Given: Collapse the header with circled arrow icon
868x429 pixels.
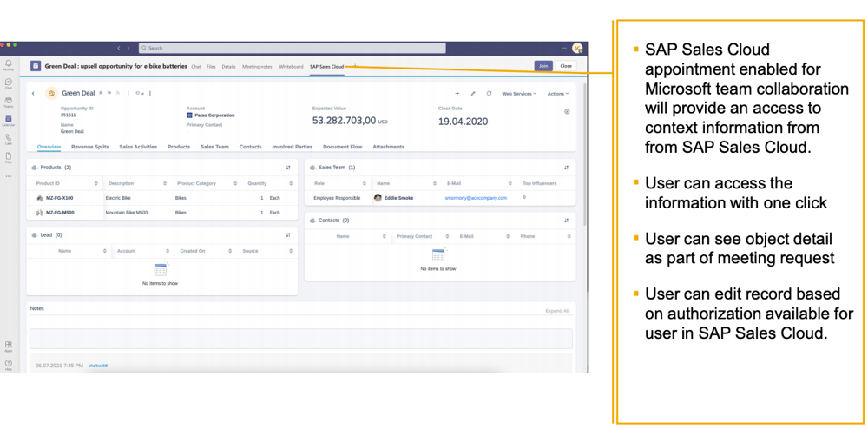Looking at the screenshot, I should 567,112.
